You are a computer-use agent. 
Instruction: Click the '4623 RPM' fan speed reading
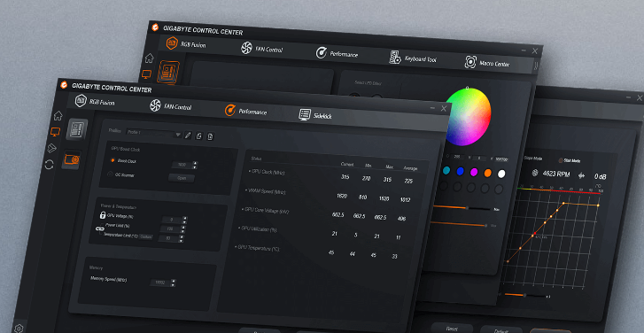556,174
